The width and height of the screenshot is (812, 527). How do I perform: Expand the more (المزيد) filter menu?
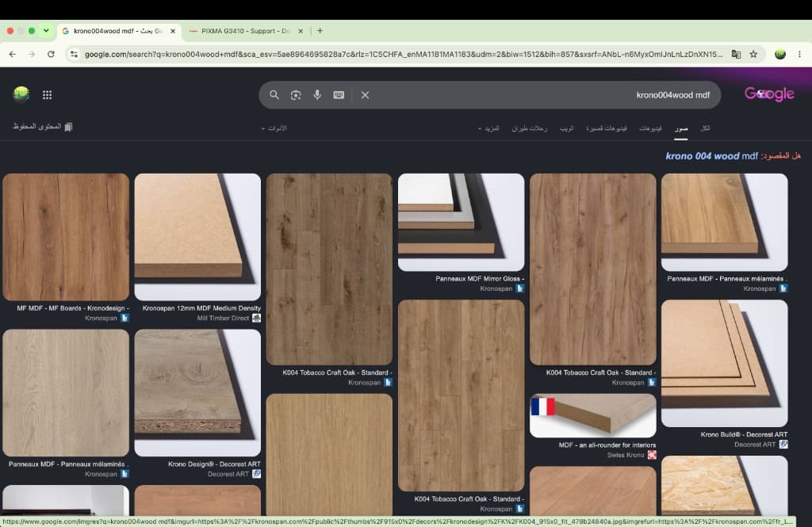pos(488,128)
